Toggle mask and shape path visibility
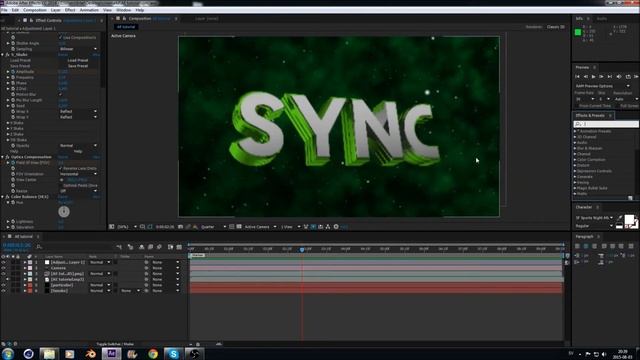Screen dimensions: 640x360 click(x=150, y=227)
